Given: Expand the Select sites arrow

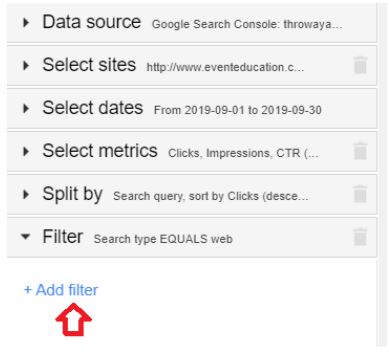Looking at the screenshot, I should pos(26,65).
